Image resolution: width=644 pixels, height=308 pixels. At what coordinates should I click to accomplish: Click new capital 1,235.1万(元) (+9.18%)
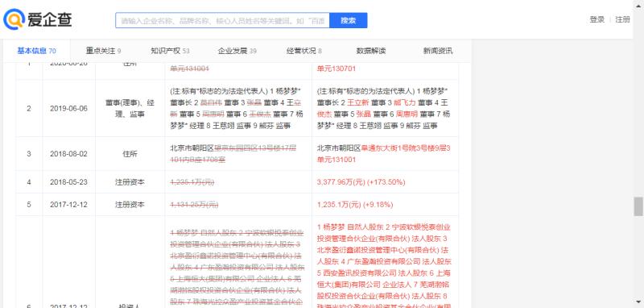(355, 204)
